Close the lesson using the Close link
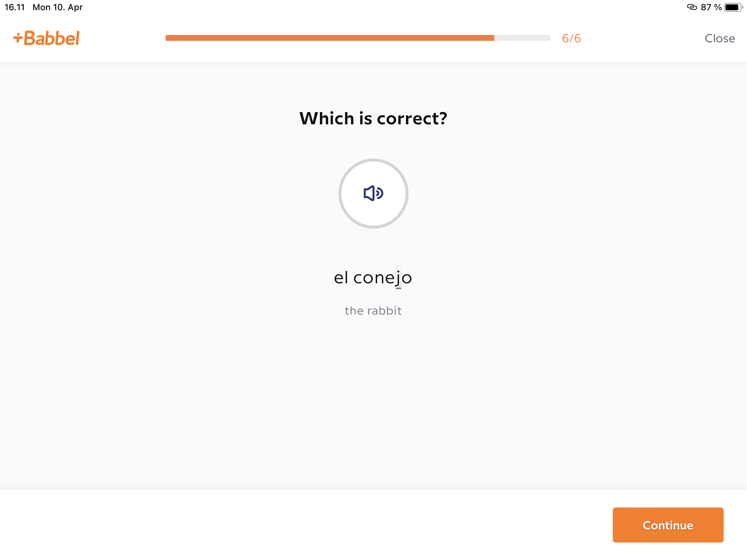The height and width of the screenshot is (560, 747). coord(719,38)
